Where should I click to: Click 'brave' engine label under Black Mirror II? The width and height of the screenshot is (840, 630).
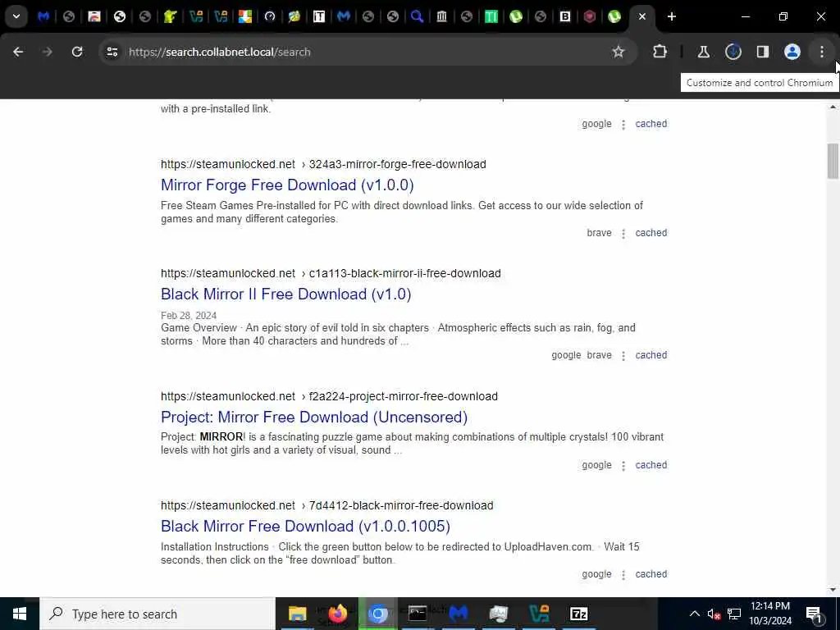(x=599, y=355)
